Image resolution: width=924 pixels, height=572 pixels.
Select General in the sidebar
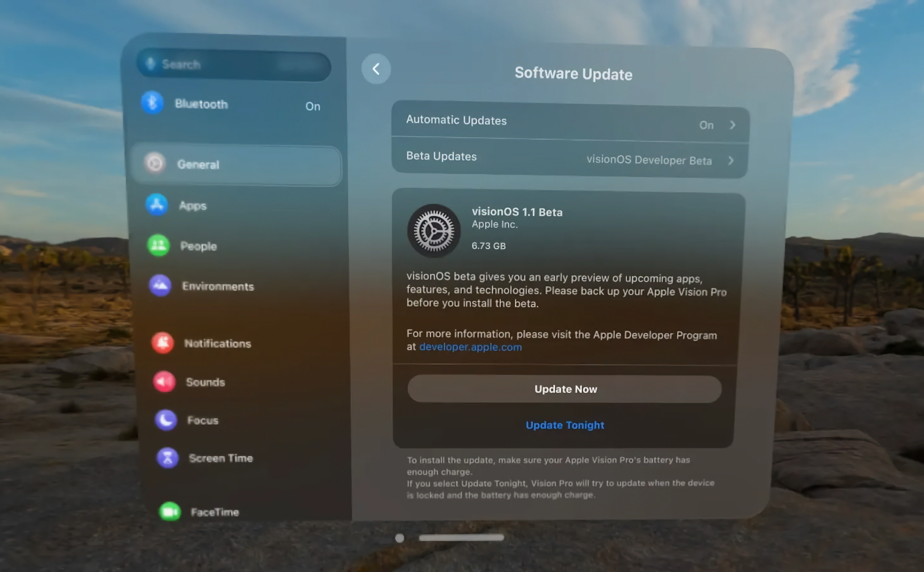pyautogui.click(x=236, y=165)
